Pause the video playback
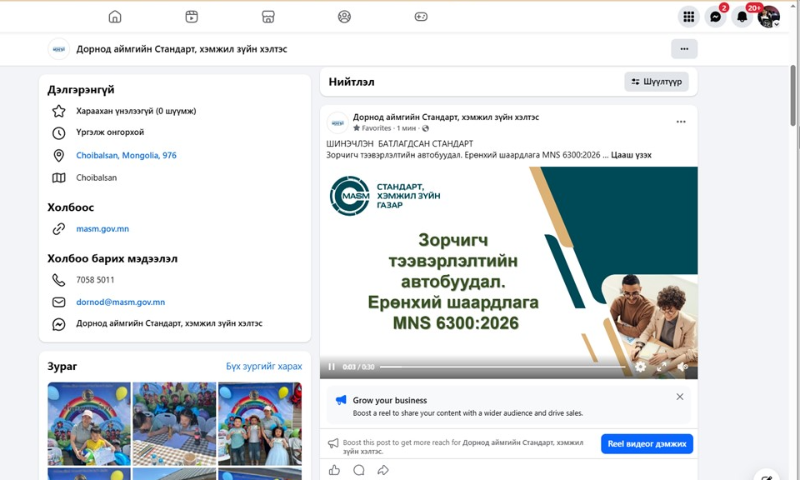The image size is (800, 480). (x=332, y=367)
